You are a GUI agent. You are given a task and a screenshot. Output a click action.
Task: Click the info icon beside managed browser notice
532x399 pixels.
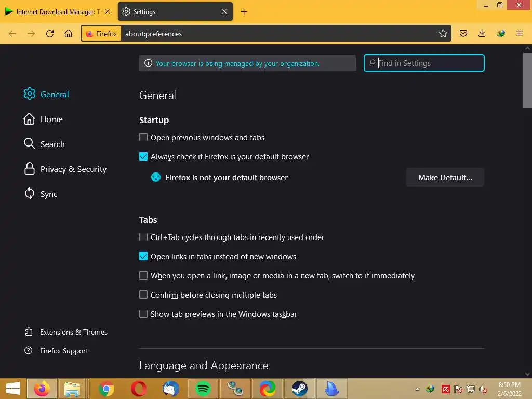coord(148,63)
